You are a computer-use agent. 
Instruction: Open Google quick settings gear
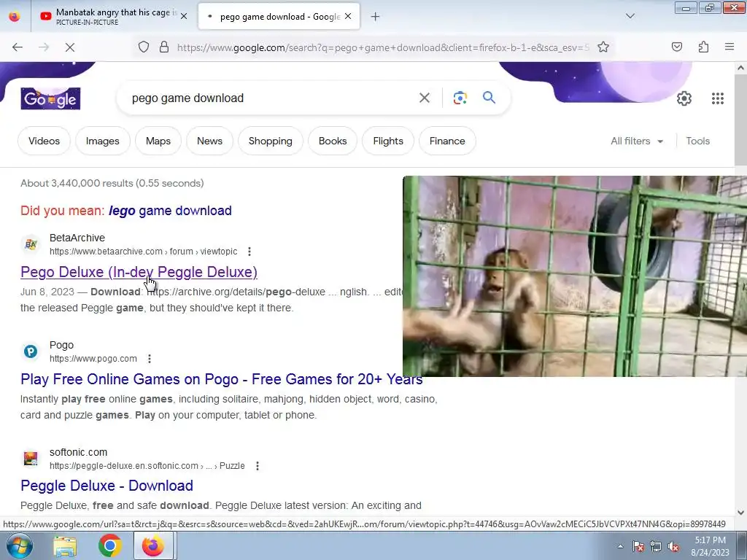point(684,98)
